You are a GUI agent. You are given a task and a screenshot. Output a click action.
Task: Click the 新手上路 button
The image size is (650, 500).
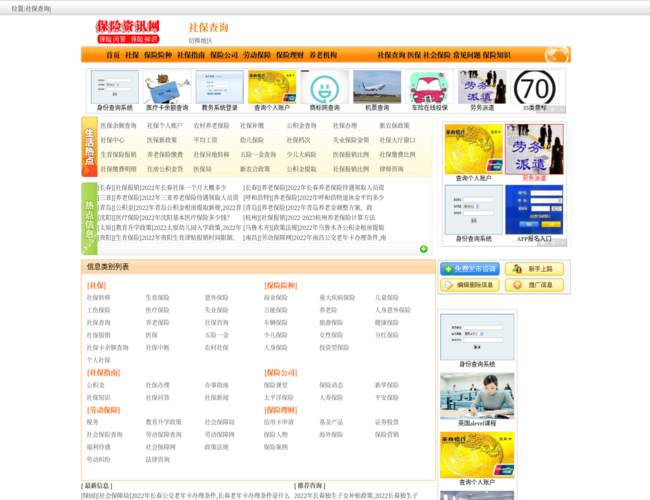pyautogui.click(x=534, y=269)
